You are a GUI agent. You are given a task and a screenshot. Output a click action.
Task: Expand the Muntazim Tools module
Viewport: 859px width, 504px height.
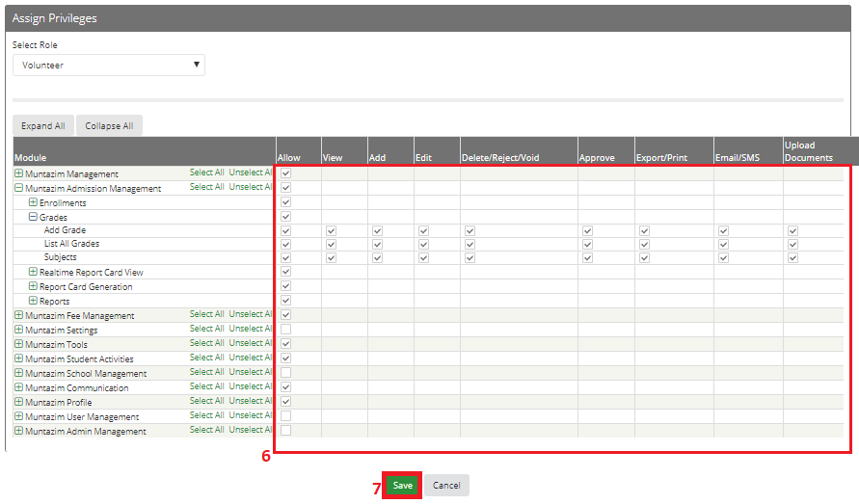click(18, 343)
